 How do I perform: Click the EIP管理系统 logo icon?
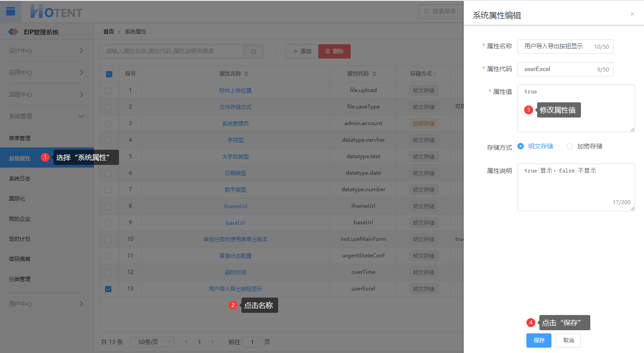tap(13, 32)
